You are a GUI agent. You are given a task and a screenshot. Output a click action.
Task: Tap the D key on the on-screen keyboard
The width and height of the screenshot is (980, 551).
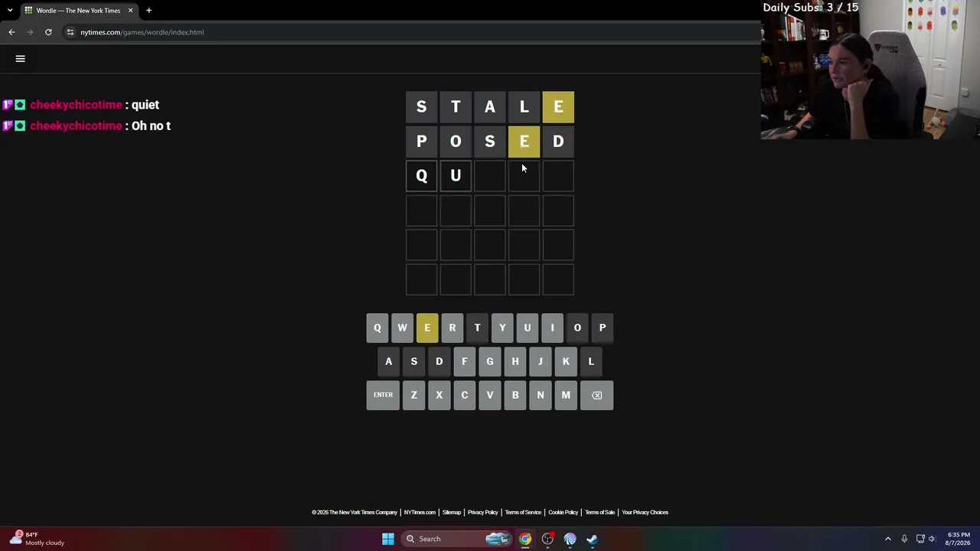pos(439,361)
